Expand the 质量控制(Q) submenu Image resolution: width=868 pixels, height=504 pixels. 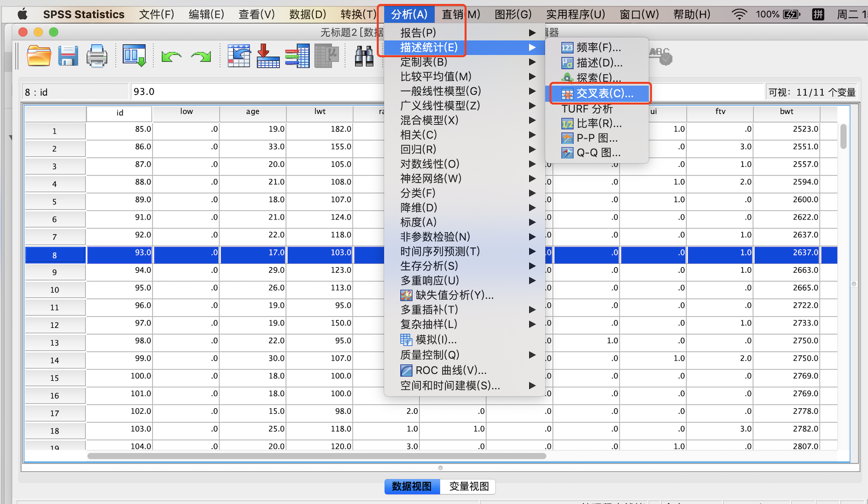pyautogui.click(x=465, y=355)
